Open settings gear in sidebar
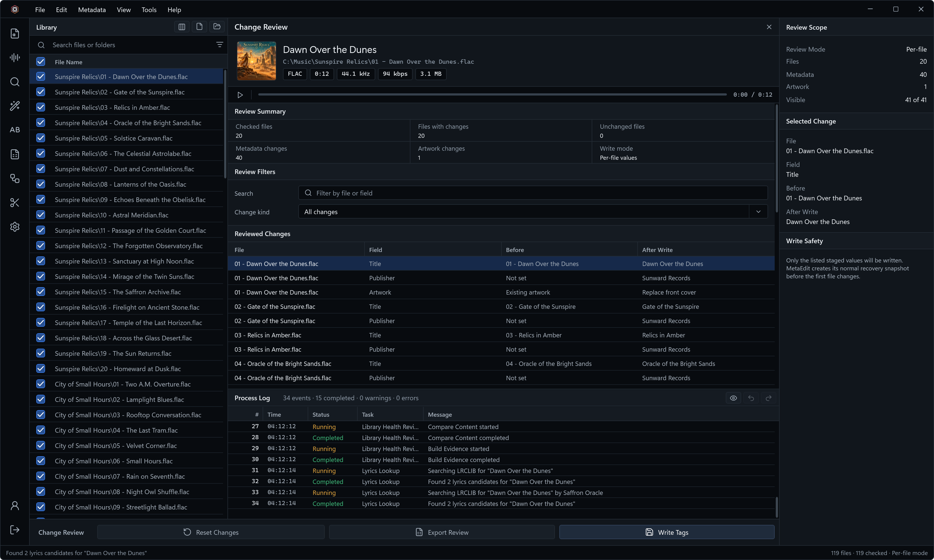This screenshot has height=560, width=934. [x=15, y=227]
